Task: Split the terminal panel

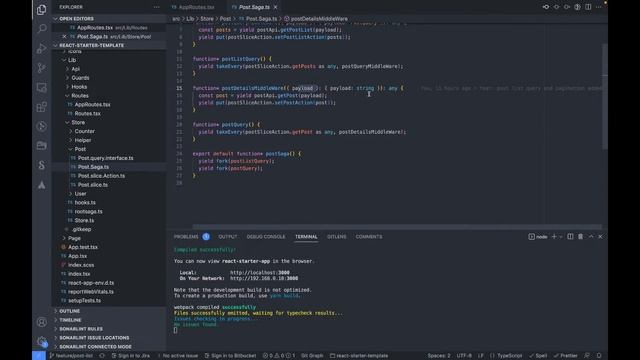Action: pyautogui.click(x=570, y=237)
